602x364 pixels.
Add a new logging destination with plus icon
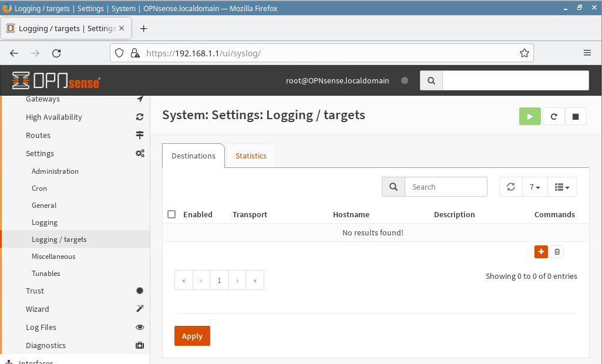point(541,252)
